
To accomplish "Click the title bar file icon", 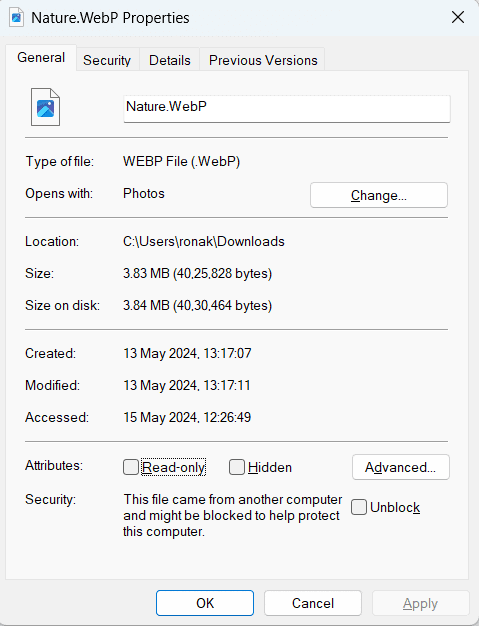I will 17,18.
